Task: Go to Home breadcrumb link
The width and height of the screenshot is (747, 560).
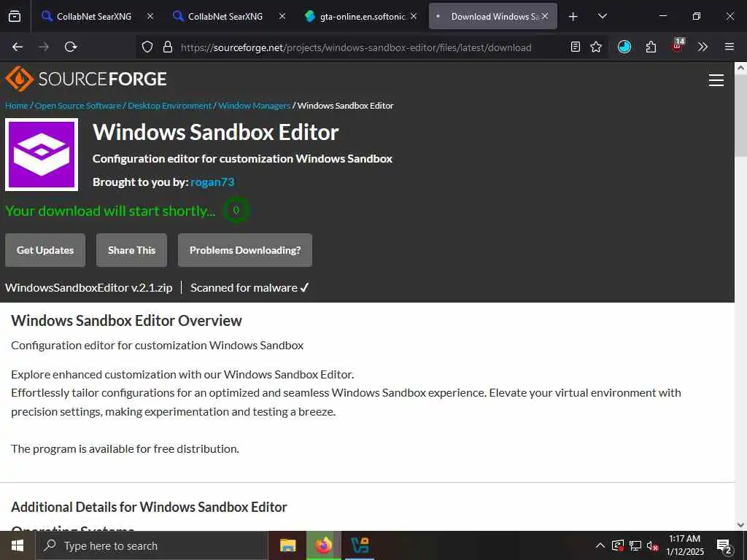Action: pyautogui.click(x=17, y=106)
